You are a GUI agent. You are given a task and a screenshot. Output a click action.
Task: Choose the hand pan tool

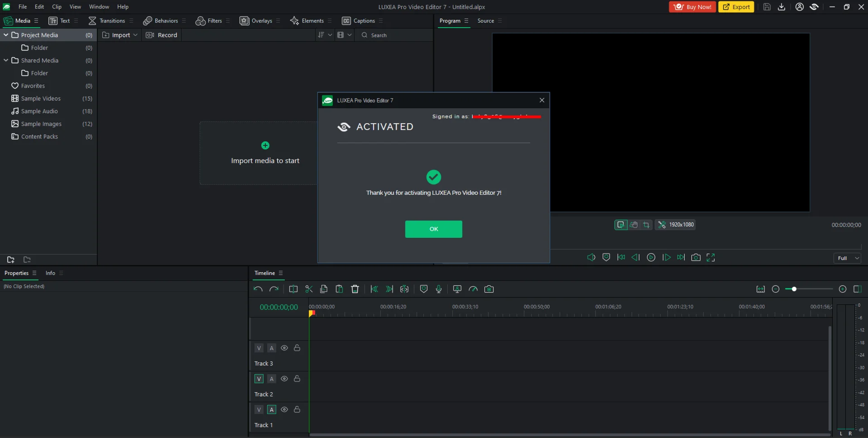coord(633,225)
